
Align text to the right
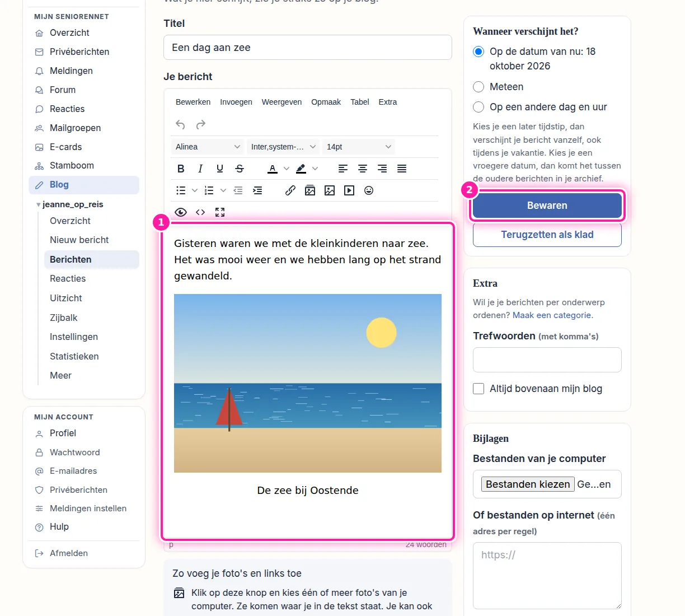(382, 169)
